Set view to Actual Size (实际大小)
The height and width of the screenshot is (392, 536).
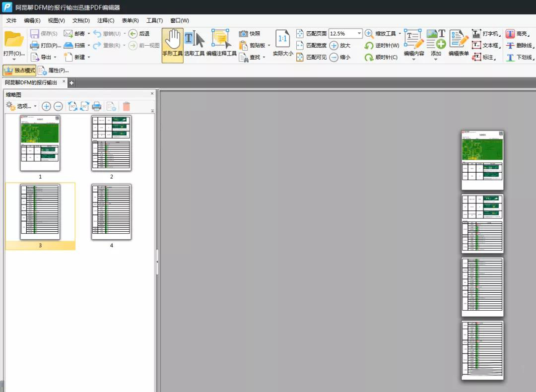[283, 45]
